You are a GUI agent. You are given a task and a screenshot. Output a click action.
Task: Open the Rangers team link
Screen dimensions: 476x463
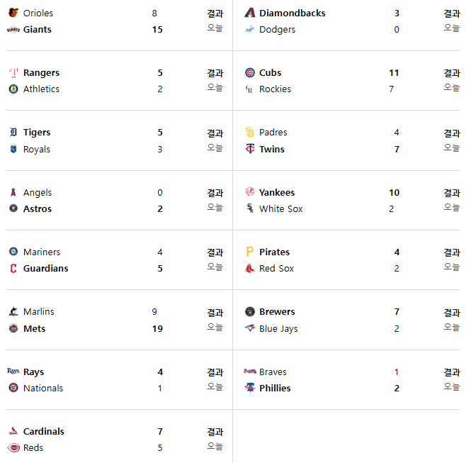41,73
